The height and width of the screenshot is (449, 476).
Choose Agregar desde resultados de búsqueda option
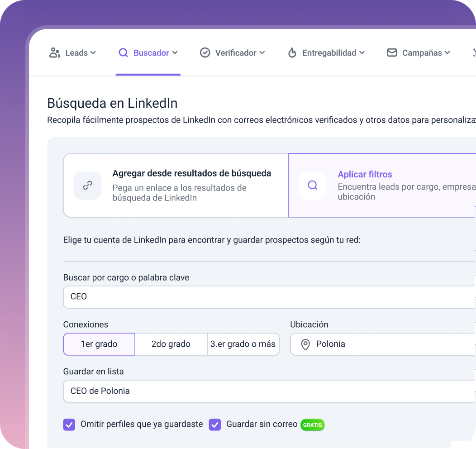click(176, 185)
